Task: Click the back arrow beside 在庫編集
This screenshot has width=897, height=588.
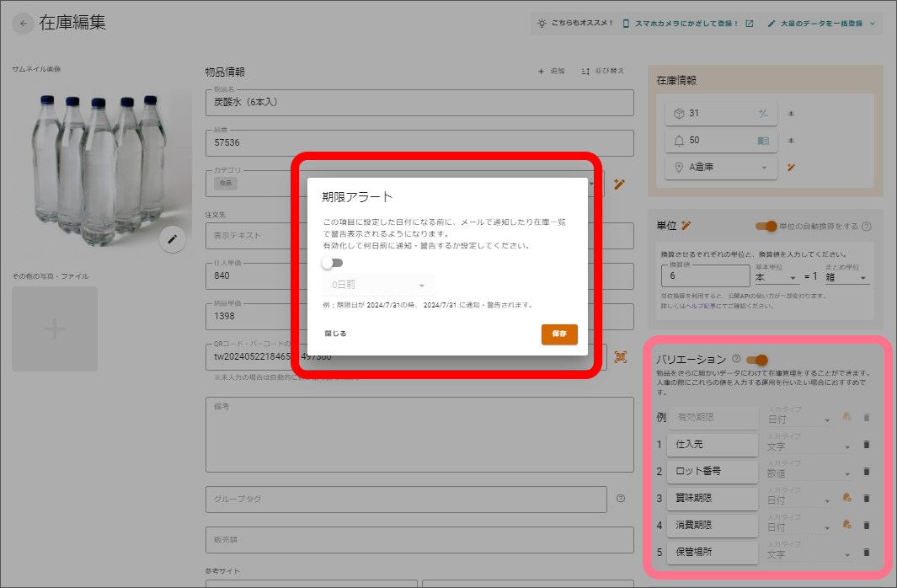Action: point(23,24)
